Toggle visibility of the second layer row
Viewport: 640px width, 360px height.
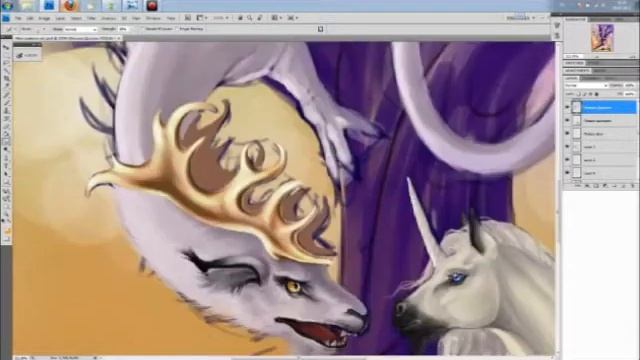point(567,120)
